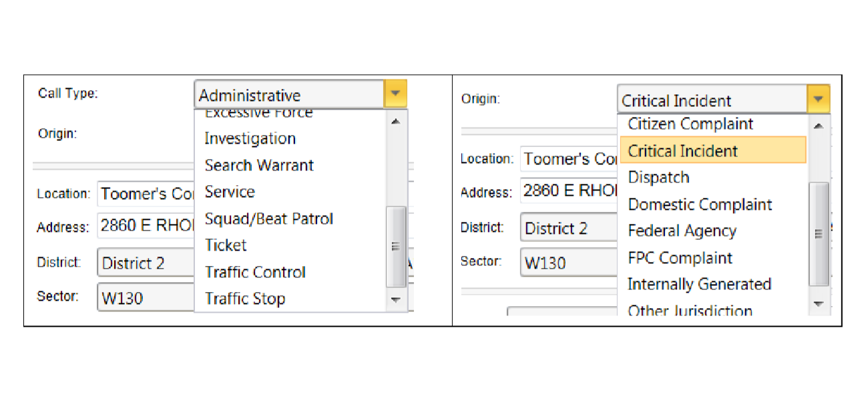Pick Federal Agency from Origin list

[x=682, y=231]
